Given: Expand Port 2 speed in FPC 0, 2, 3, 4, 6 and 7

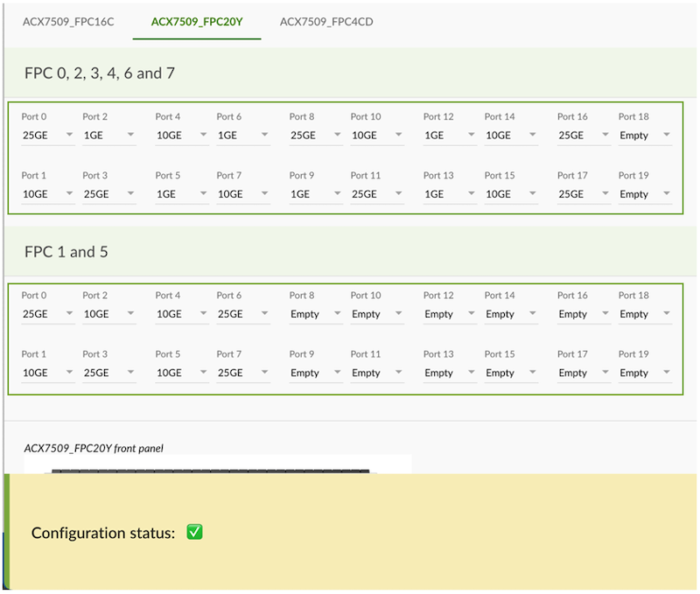Looking at the screenshot, I should click(108, 136).
